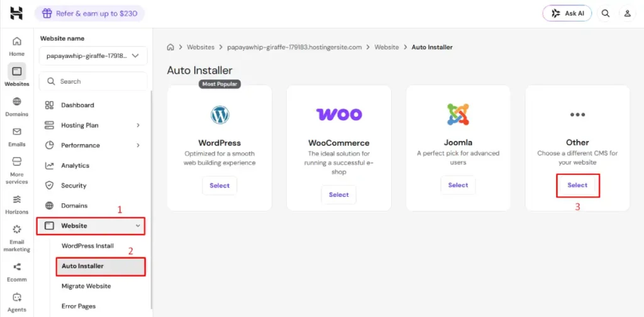Select WooCommerce to install
This screenshot has width=644, height=317.
coord(339,194)
